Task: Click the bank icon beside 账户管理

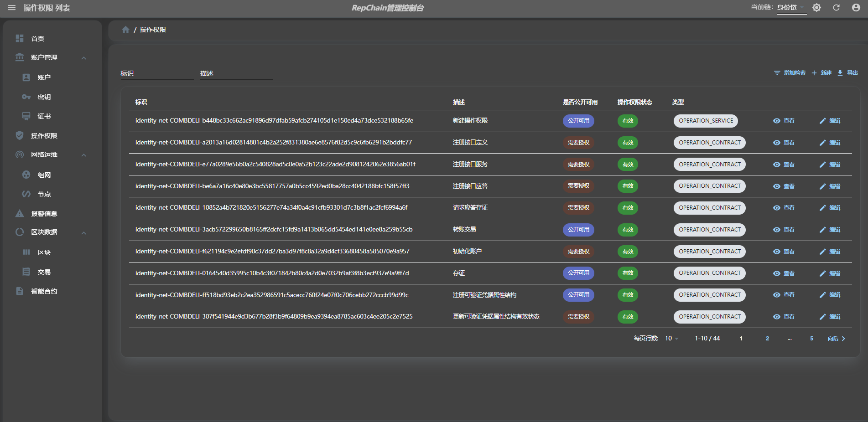Action: (20, 57)
